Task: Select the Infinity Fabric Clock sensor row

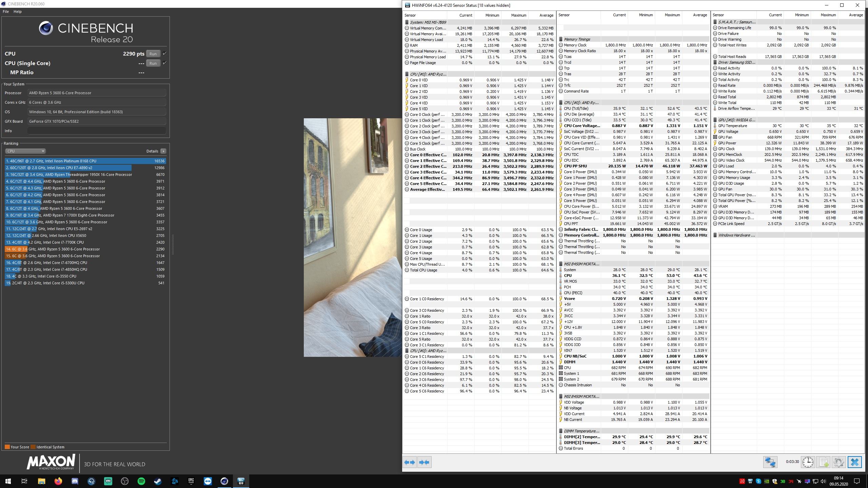Action: [x=633, y=229]
